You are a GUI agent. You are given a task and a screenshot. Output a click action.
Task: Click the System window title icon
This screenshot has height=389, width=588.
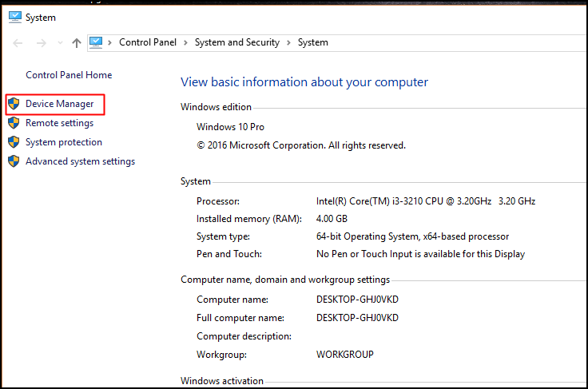[x=15, y=18]
